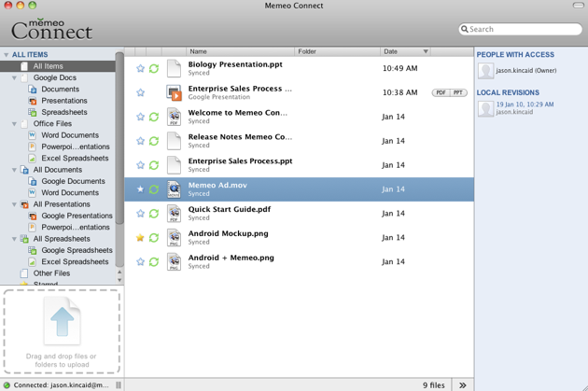Click the Google Presentation icon for Enterprise Sales Process
This screenshot has width=588, height=391.
coord(174,92)
